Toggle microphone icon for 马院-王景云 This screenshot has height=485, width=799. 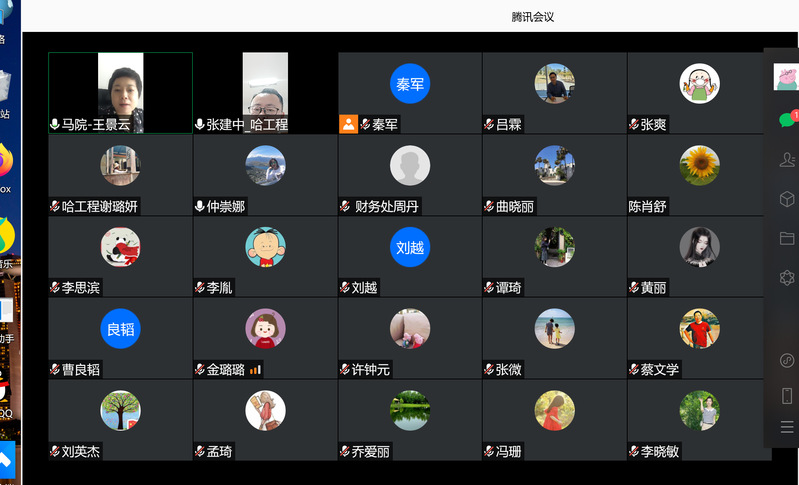point(55,124)
